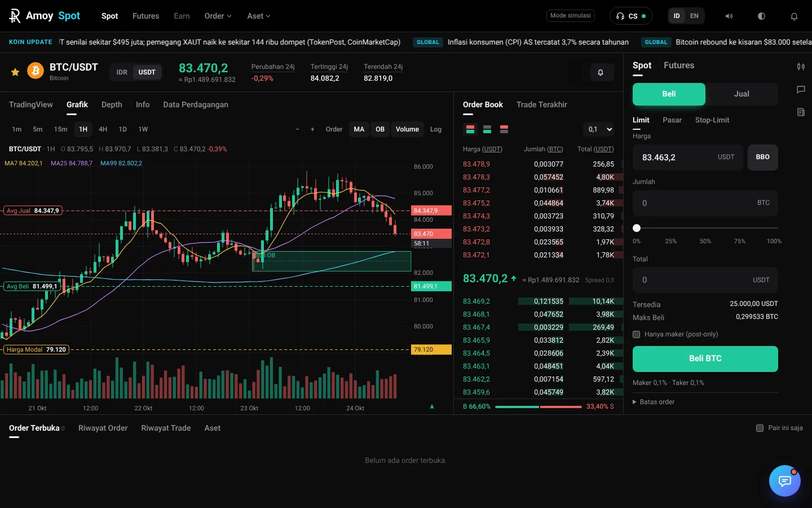This screenshot has width=812, height=508.
Task: Switch theme with the contrast icon
Action: (x=761, y=16)
